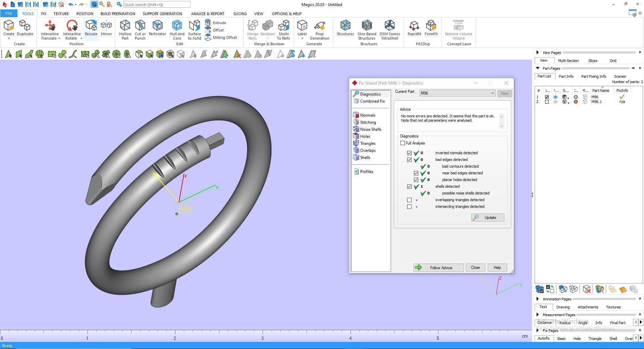Screen dimensions: 644x349
Task: Collapse the Part Pages panel
Action: tap(538, 68)
